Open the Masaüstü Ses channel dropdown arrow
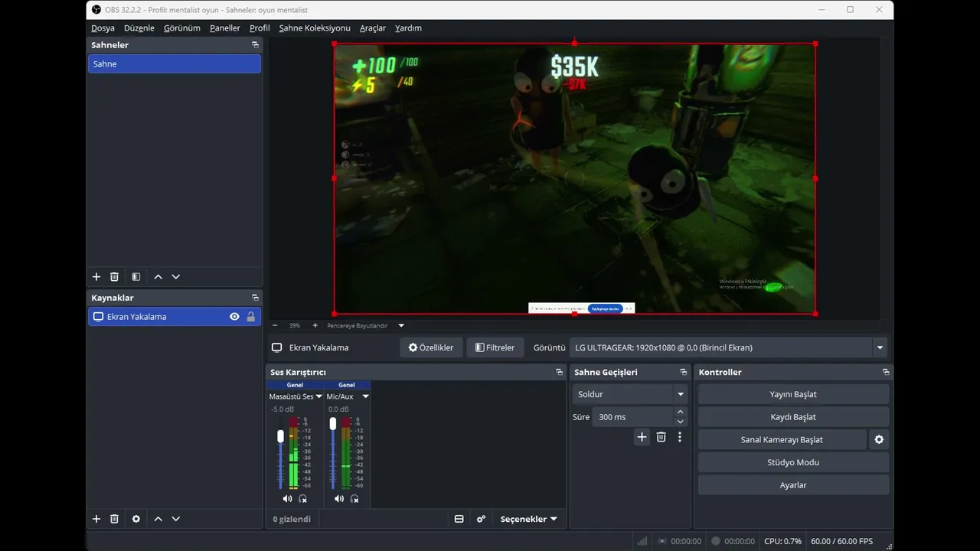980x551 pixels. point(319,396)
